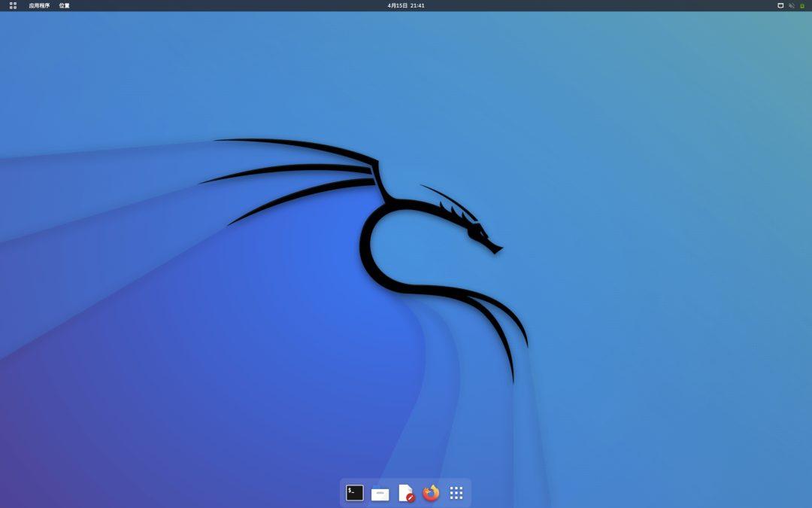Click the muted volume icon
The height and width of the screenshot is (508, 812).
(791, 6)
